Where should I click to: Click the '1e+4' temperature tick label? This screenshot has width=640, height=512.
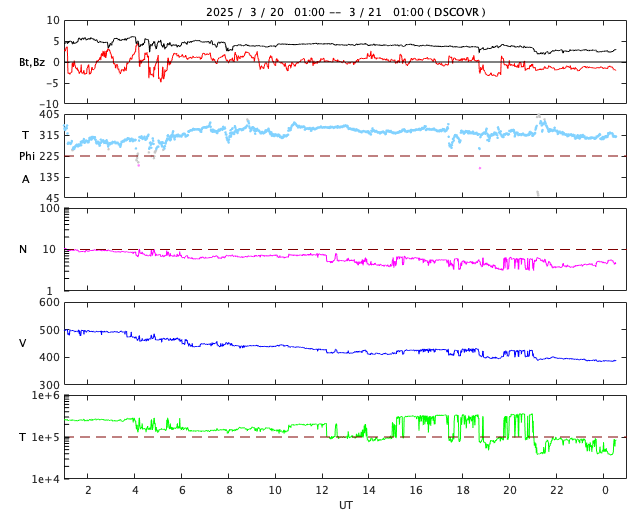click(46, 479)
